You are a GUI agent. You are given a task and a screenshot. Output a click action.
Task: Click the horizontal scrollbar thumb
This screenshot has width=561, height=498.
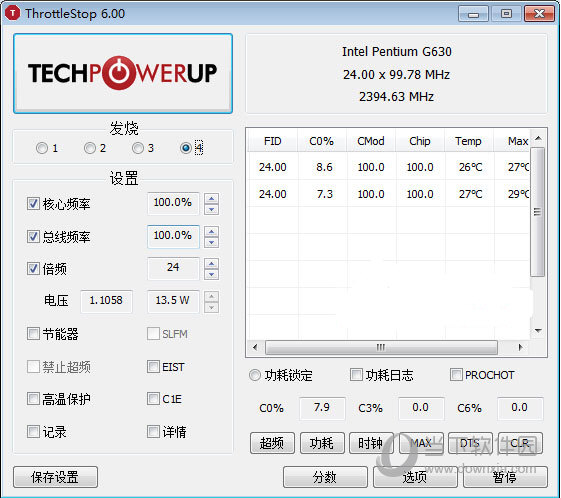pyautogui.click(x=381, y=347)
